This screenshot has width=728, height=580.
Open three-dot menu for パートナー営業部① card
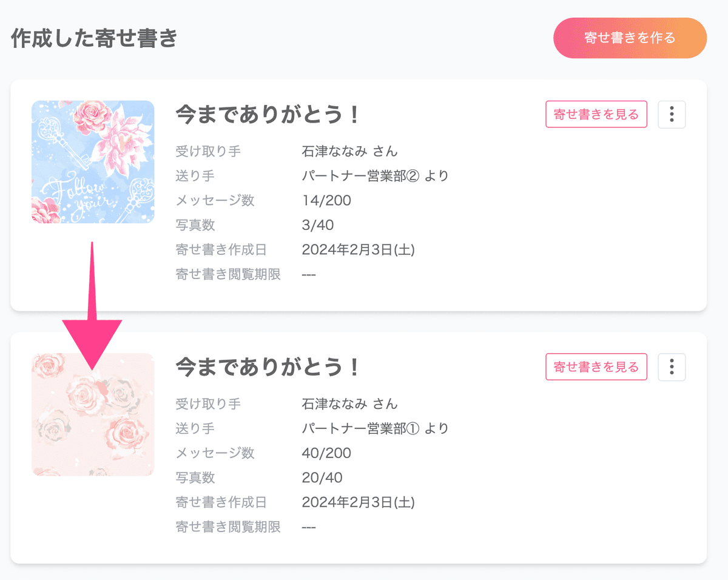[672, 367]
